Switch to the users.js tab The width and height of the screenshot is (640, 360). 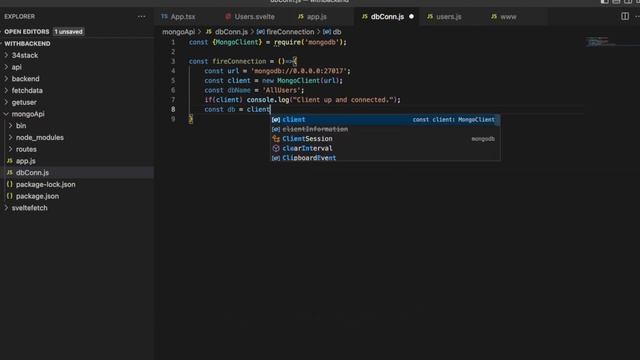(x=449, y=17)
